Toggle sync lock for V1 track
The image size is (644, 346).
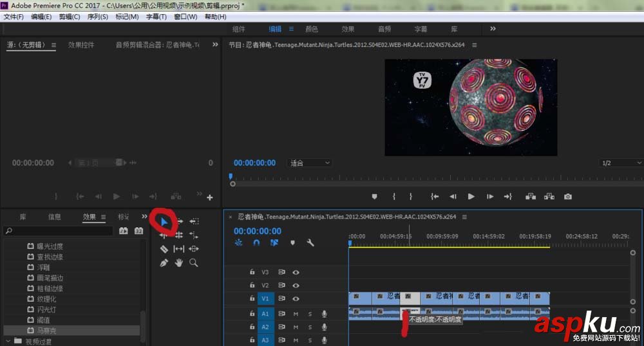coord(281,299)
